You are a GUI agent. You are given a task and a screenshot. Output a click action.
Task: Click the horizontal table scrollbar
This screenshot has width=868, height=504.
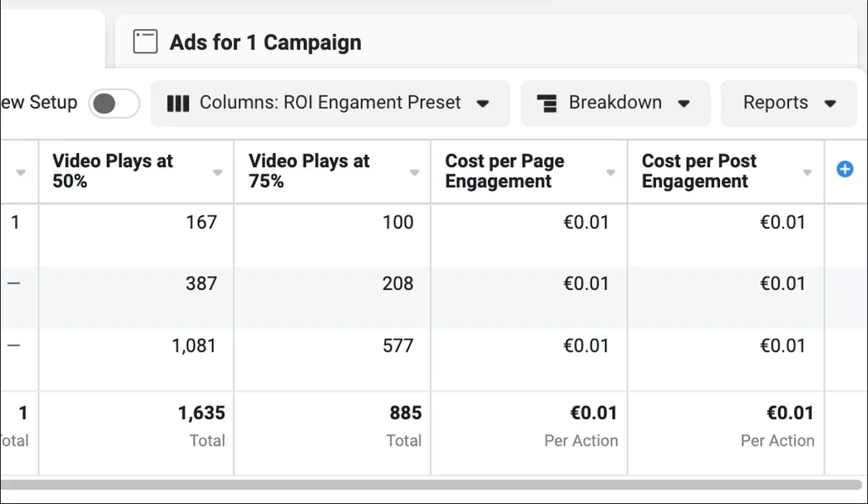[x=431, y=485]
